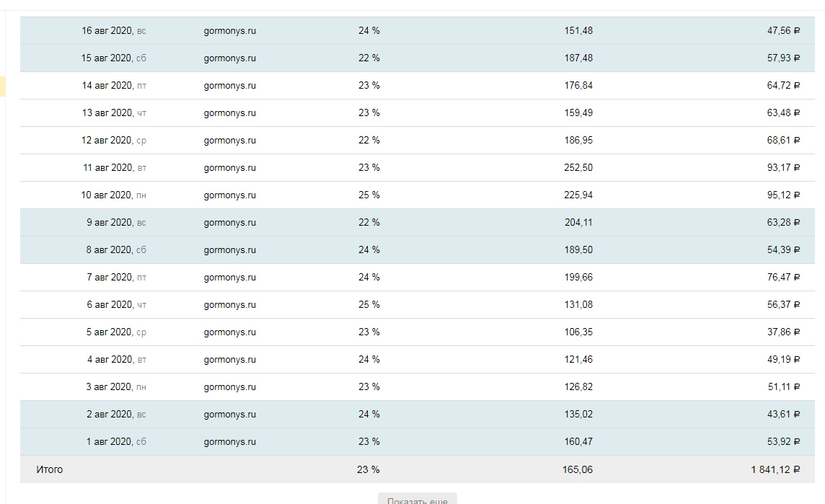Viewport: 825px width, 504px height.
Task: Select the 135,02 value cell
Action: [x=578, y=414]
